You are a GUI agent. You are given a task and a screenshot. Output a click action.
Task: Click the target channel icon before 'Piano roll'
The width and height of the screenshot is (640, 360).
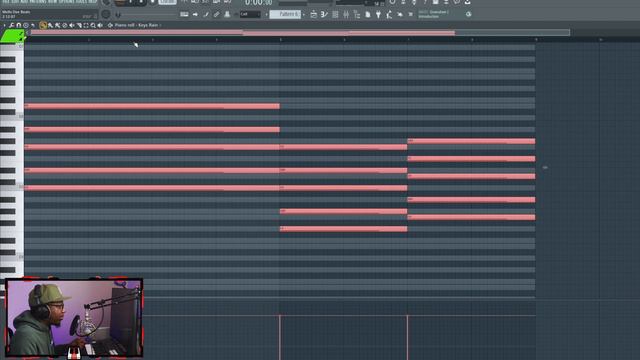[x=110, y=25]
